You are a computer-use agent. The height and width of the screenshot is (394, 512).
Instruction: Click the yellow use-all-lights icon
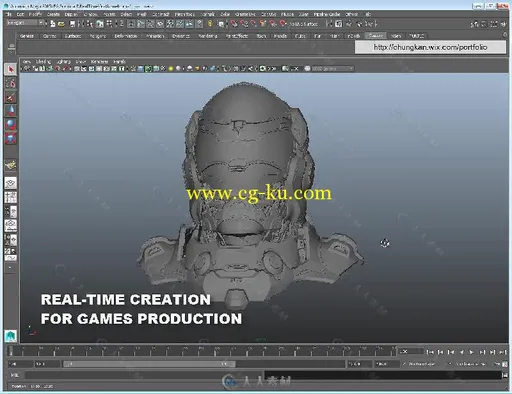[x=171, y=69]
